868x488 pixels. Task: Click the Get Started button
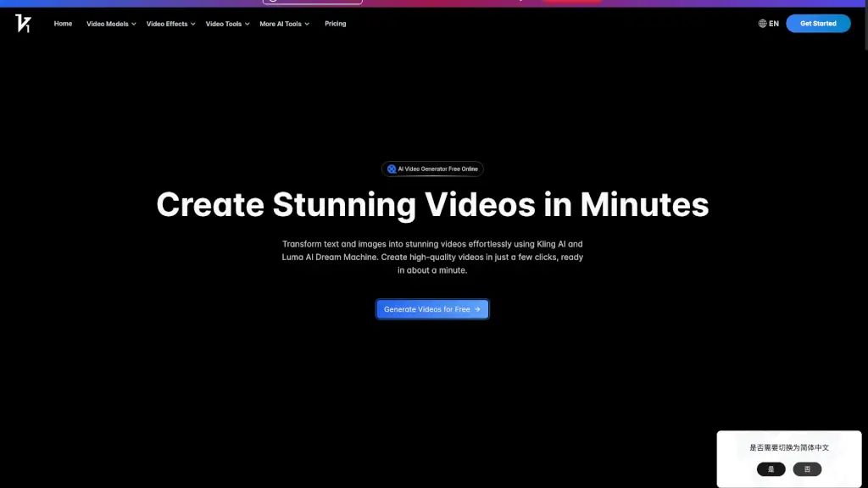[817, 23]
